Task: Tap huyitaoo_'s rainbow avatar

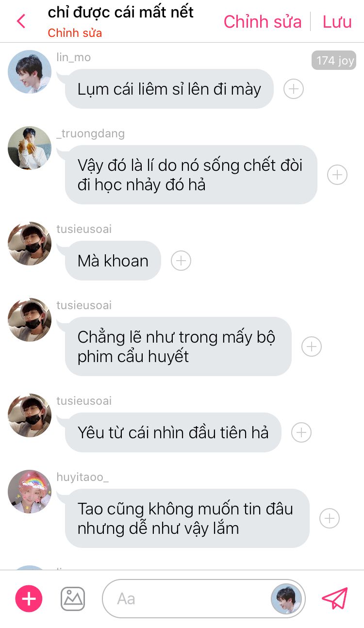Action: 30,492
